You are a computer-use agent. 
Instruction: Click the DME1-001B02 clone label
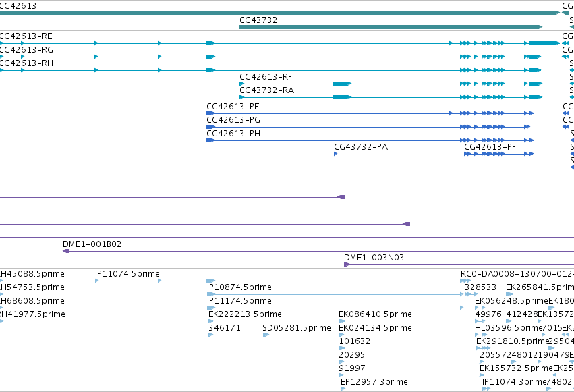pos(92,244)
